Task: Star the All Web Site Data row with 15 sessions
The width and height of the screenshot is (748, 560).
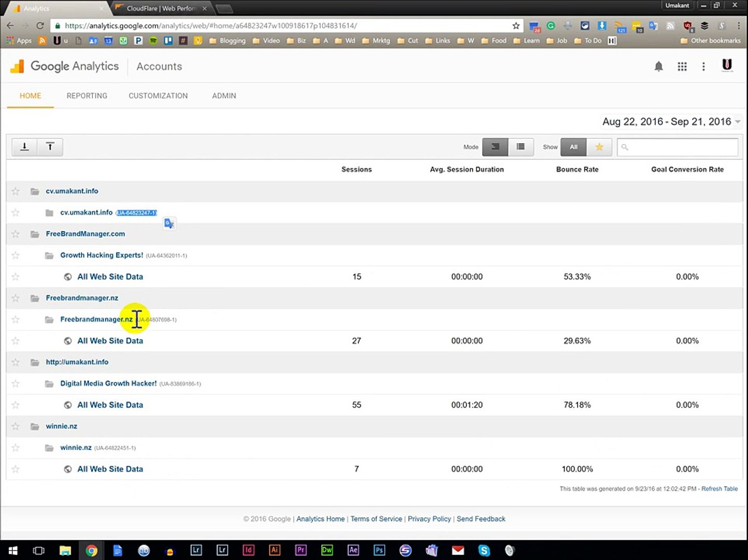Action: 16,277
